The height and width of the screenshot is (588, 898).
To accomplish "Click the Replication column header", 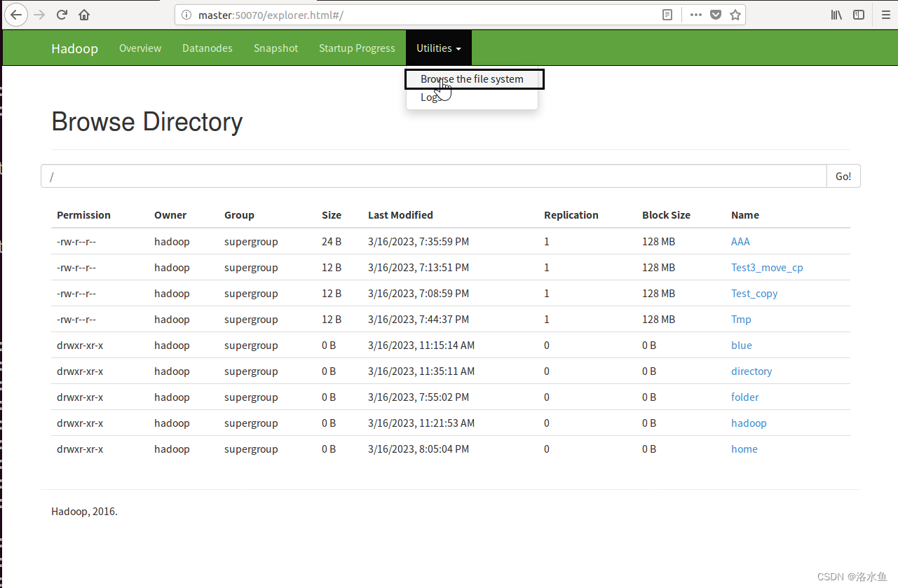I will pos(571,215).
